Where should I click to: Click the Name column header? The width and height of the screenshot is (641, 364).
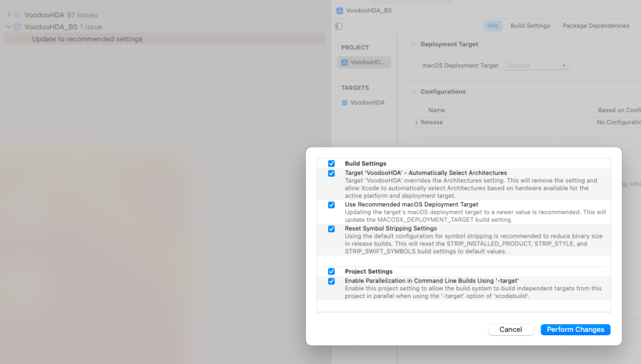(437, 110)
